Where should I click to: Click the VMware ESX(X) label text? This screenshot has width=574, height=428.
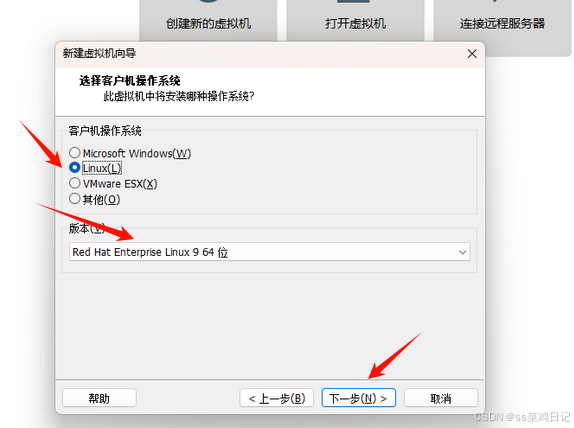tap(120, 184)
